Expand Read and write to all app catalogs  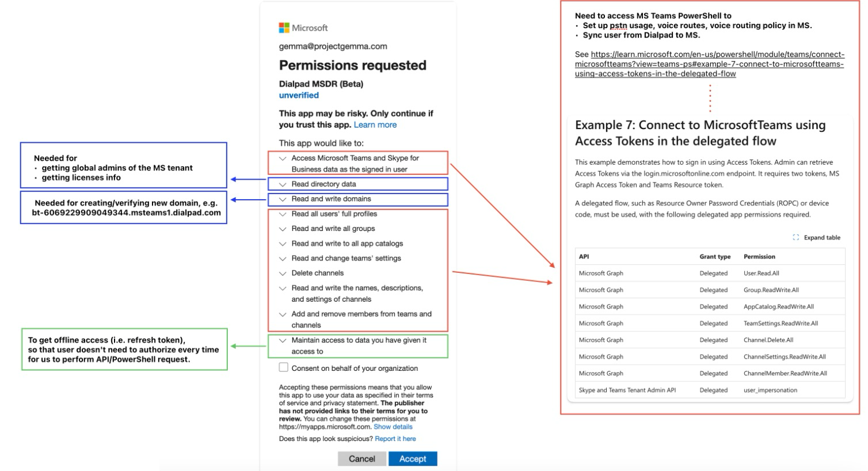283,244
